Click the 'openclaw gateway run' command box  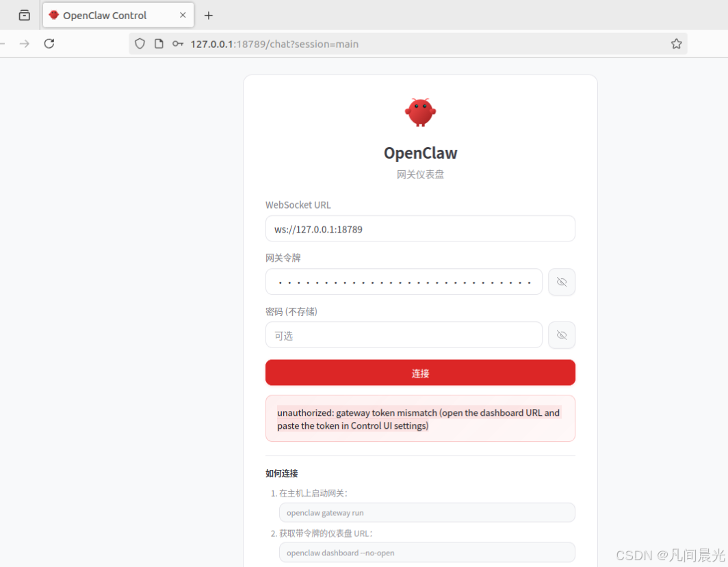pos(427,513)
